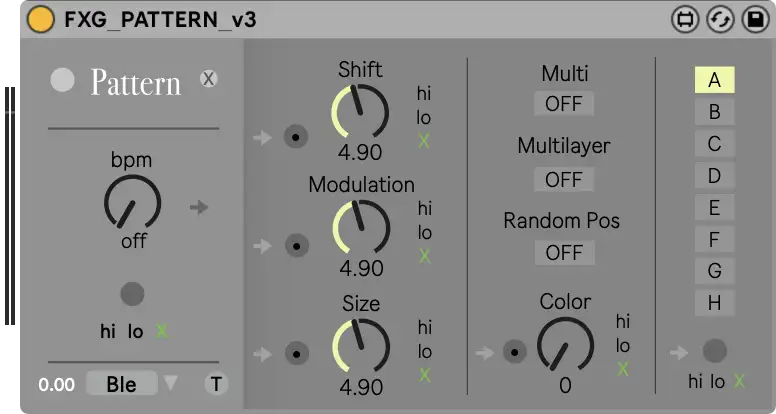Select hi under the bpm section
This screenshot has width=776, height=414.
coord(107,331)
